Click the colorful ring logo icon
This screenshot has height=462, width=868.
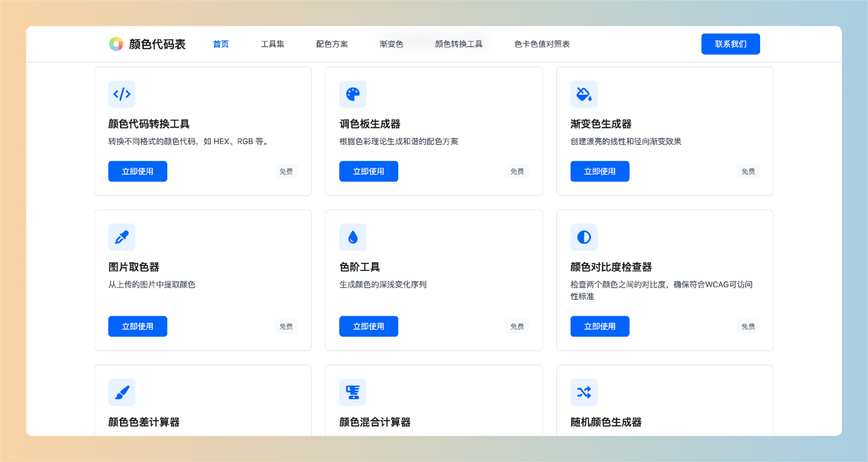coord(116,44)
